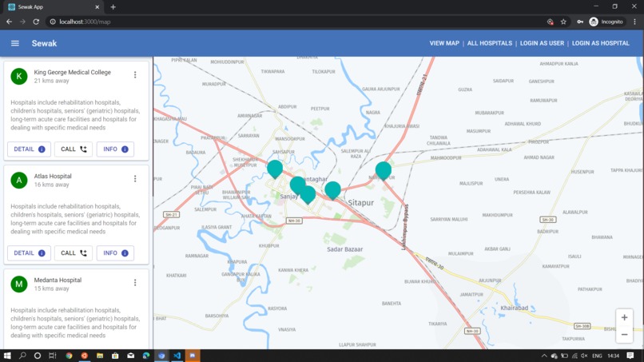
Task: Click the green M avatar for Medanta Hospital
Action: coord(19,284)
